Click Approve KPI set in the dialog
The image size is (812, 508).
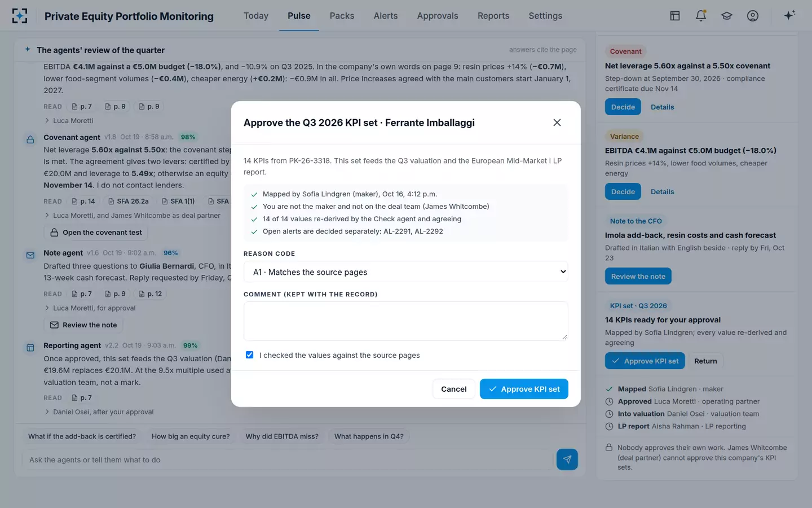point(524,389)
